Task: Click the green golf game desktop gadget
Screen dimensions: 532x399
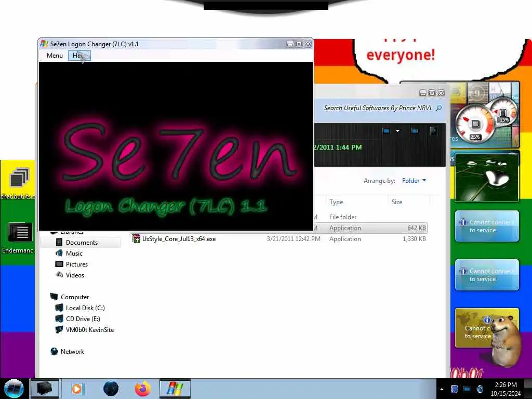Action: [x=486, y=178]
